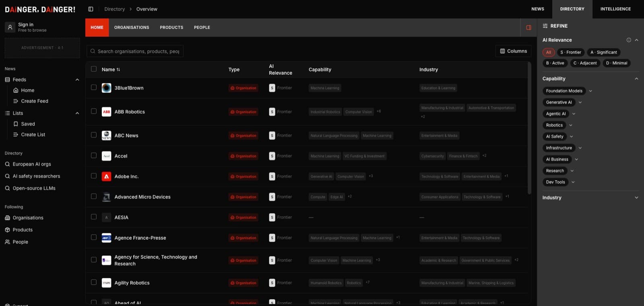Click the Agence France-Presse logo icon

[106, 238]
